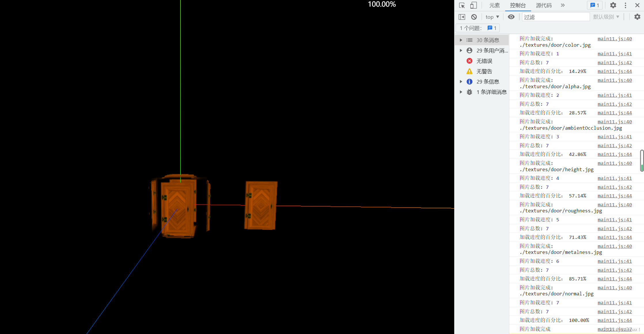Screen dimensions: 644x334
Task: Open the top context dropdown
Action: tap(492, 17)
